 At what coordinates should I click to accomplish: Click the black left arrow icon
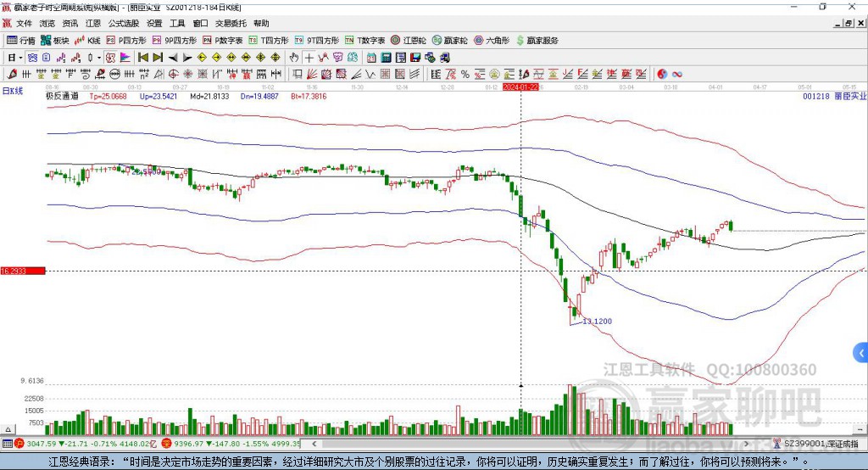[x=173, y=58]
